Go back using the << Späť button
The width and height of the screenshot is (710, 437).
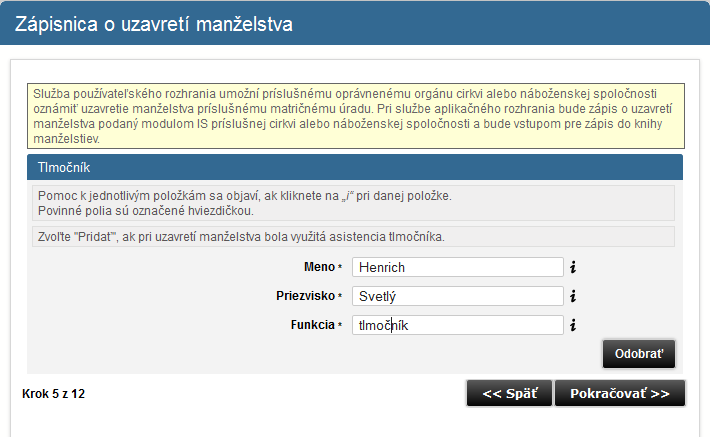point(509,393)
